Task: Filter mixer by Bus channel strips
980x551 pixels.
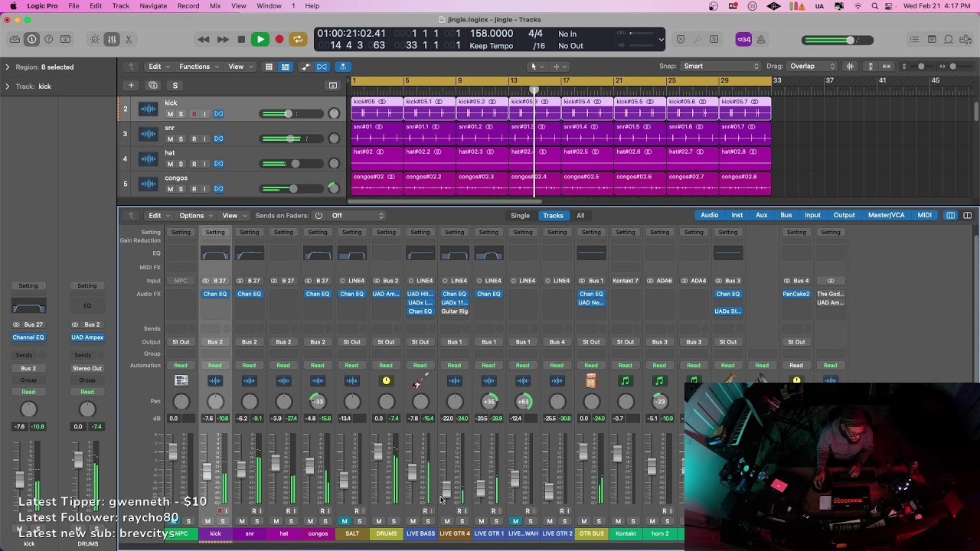Action: click(786, 216)
